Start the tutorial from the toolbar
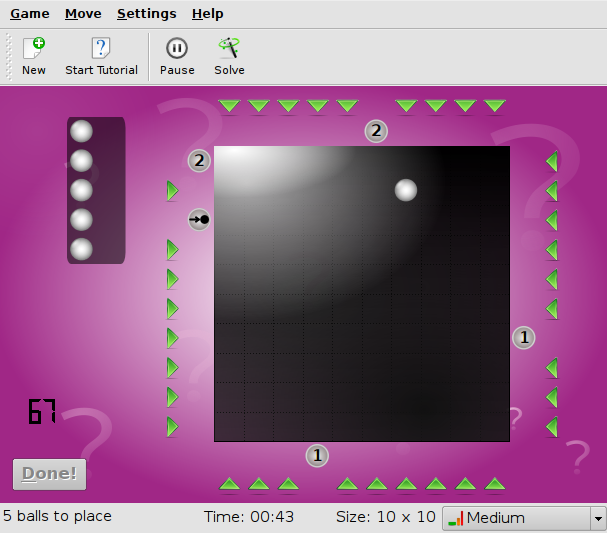The height and width of the screenshot is (533, 607). click(101, 56)
